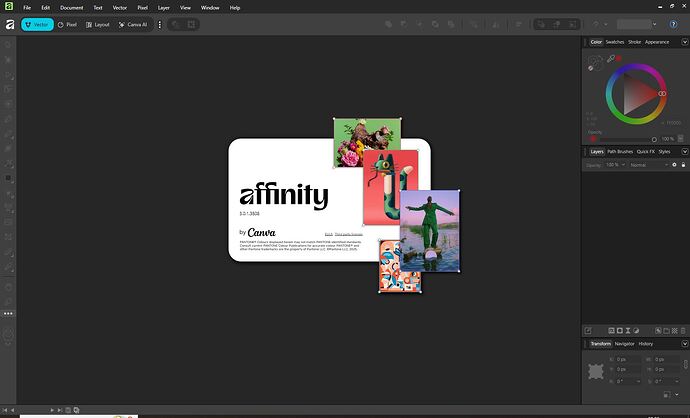The image size is (690, 418).
Task: Switch to the Layout studio
Action: point(98,25)
